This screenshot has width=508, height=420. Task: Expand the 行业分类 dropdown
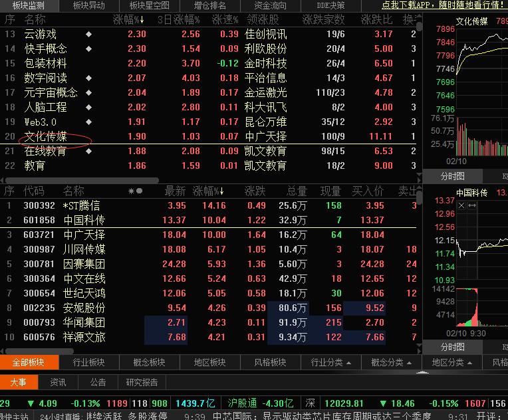pos(330,362)
